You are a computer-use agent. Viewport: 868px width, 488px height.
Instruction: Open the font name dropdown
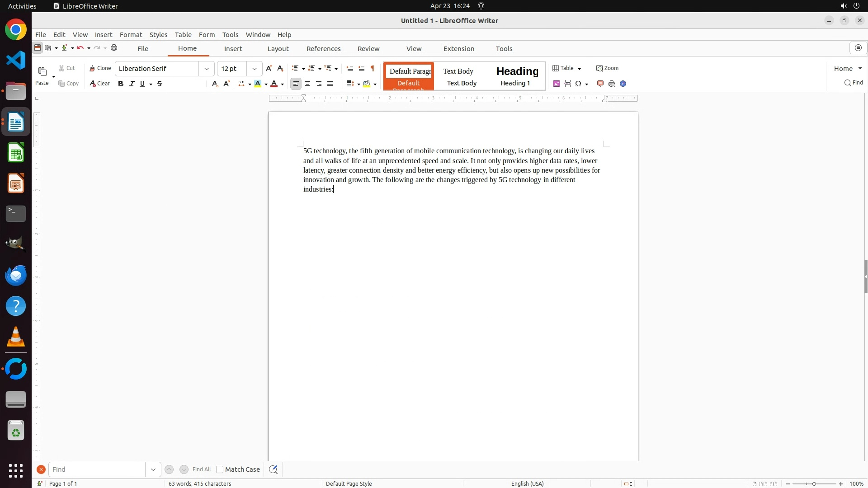[x=207, y=69]
